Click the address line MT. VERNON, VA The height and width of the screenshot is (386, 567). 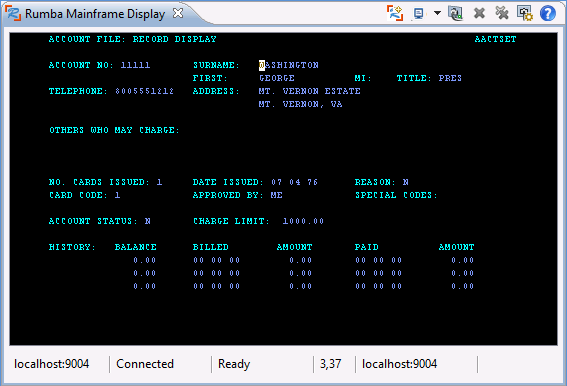tap(300, 104)
